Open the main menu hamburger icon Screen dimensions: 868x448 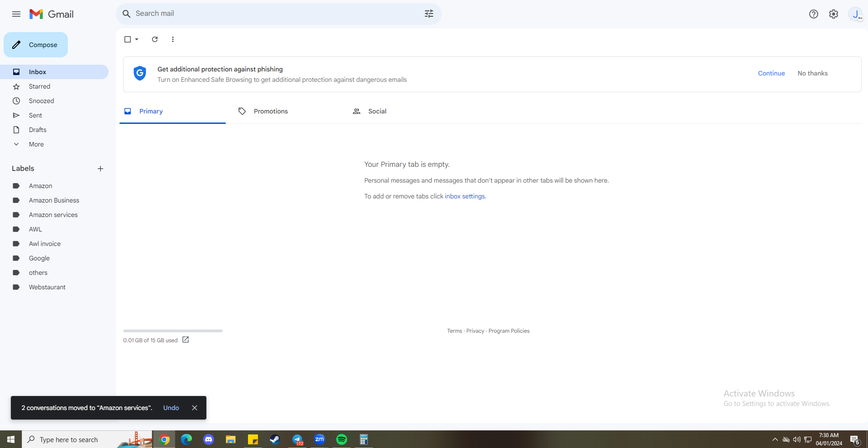(x=16, y=14)
